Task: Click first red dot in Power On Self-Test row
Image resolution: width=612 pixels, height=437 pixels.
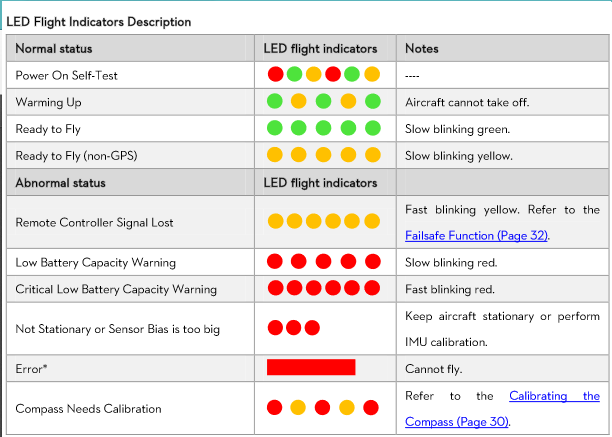Action: (x=275, y=74)
